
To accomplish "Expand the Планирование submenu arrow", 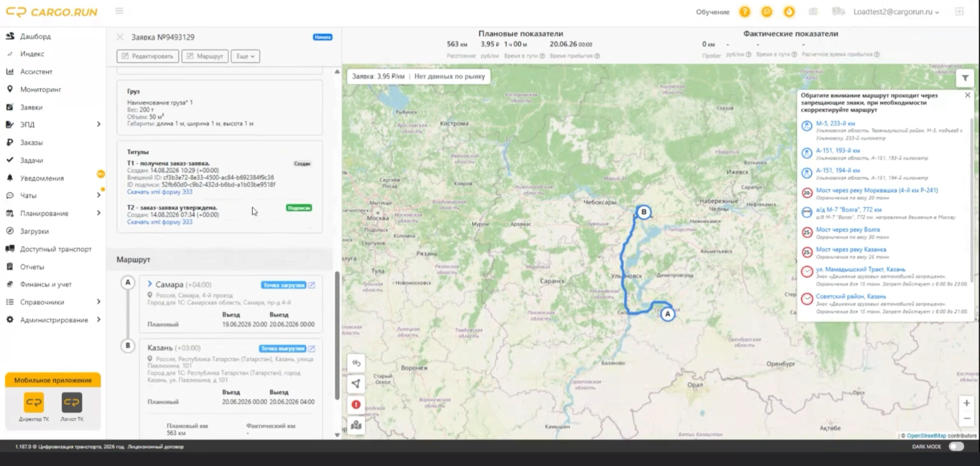I will pyautogui.click(x=99, y=213).
